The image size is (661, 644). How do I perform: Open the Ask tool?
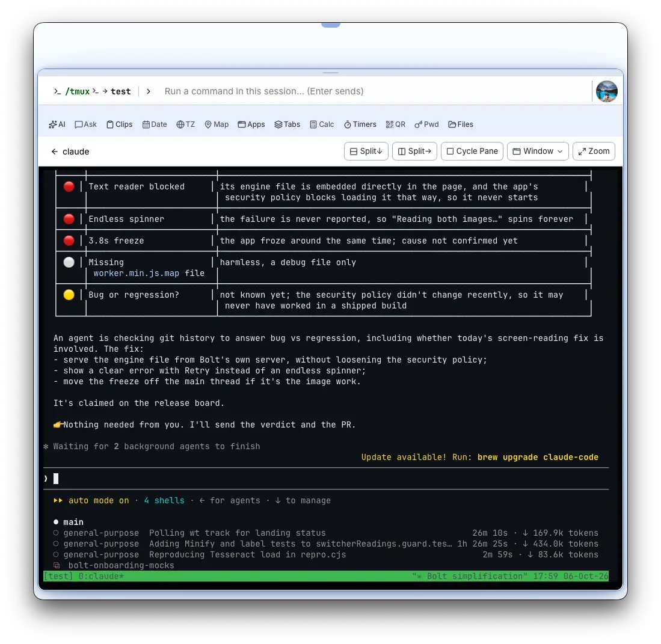85,124
